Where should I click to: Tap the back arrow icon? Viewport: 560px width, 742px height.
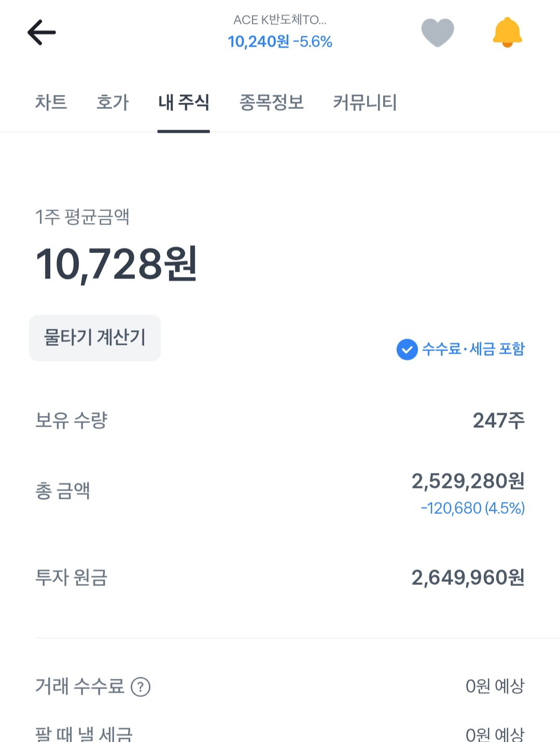(41, 33)
